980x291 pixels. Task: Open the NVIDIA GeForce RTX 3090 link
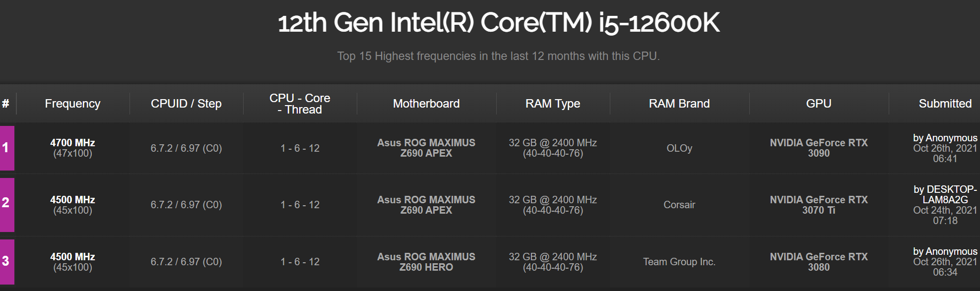(x=818, y=148)
